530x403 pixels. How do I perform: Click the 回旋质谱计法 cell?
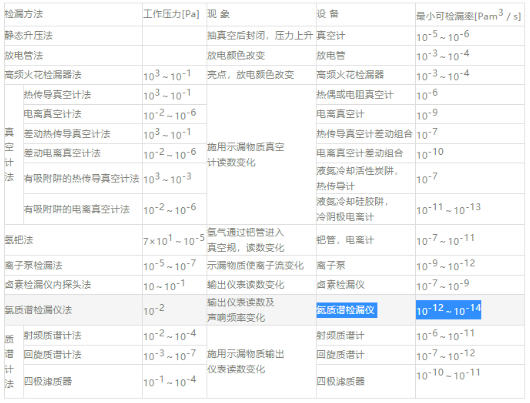[52, 355]
